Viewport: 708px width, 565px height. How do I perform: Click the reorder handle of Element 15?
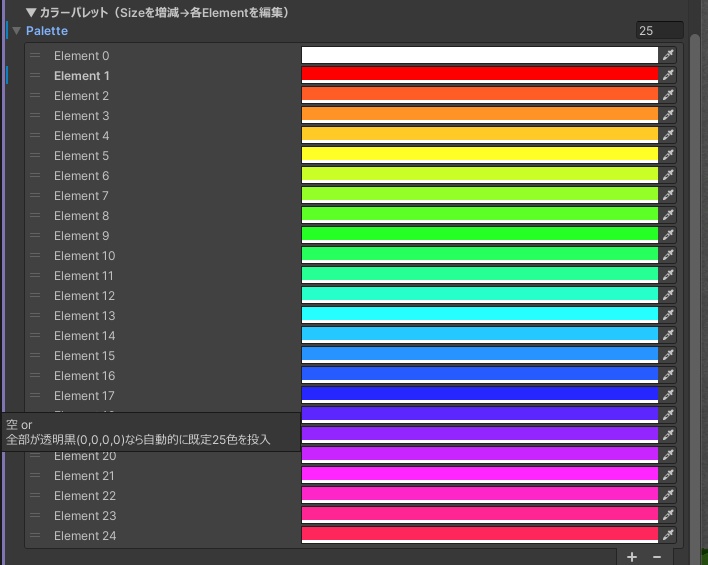(x=35, y=355)
